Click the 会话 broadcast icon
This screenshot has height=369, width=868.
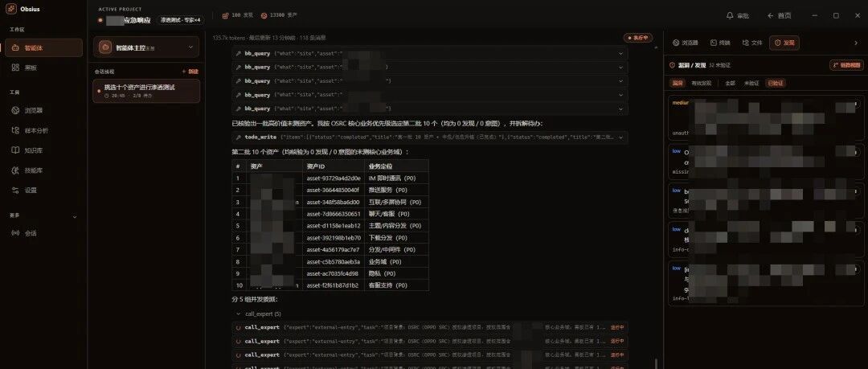coord(15,233)
